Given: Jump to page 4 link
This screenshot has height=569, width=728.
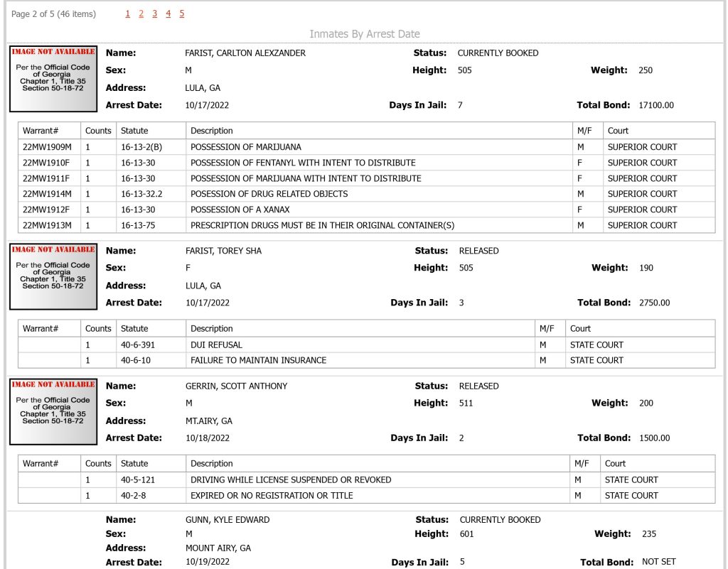Looking at the screenshot, I should click(x=168, y=14).
